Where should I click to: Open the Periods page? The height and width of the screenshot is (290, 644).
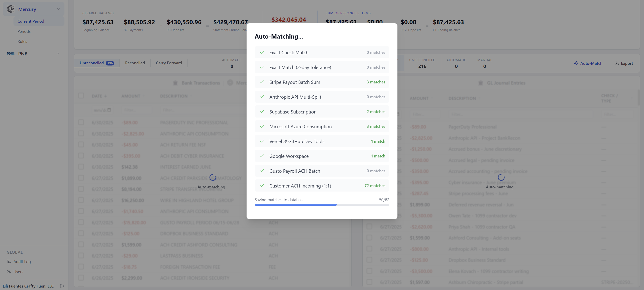pos(24,31)
